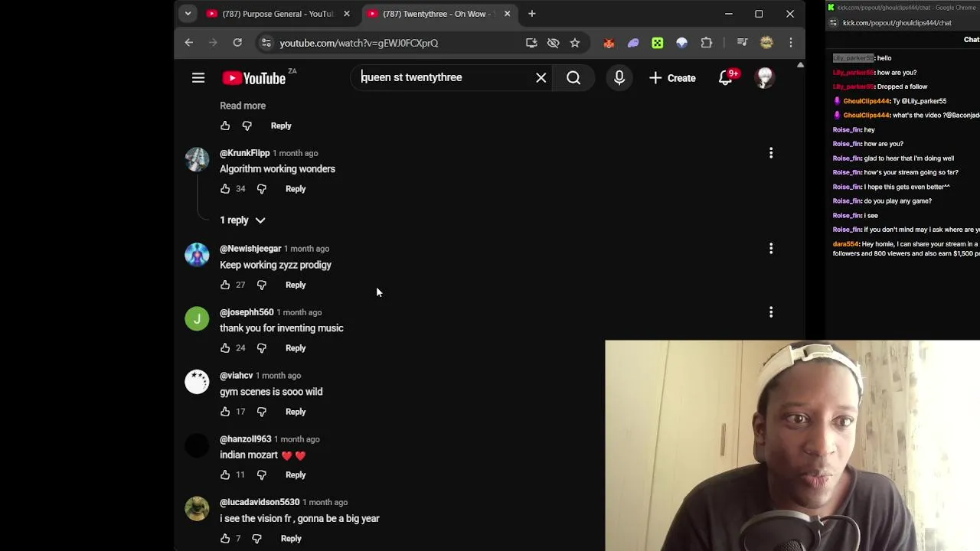Like the "i see the vision fr" comment
This screenshot has width=980, height=551.
click(x=225, y=539)
